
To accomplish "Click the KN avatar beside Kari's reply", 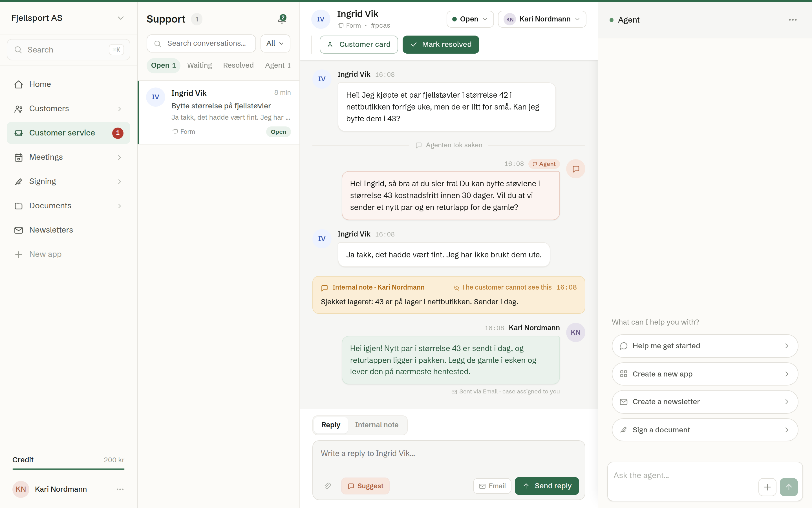I will tap(575, 332).
